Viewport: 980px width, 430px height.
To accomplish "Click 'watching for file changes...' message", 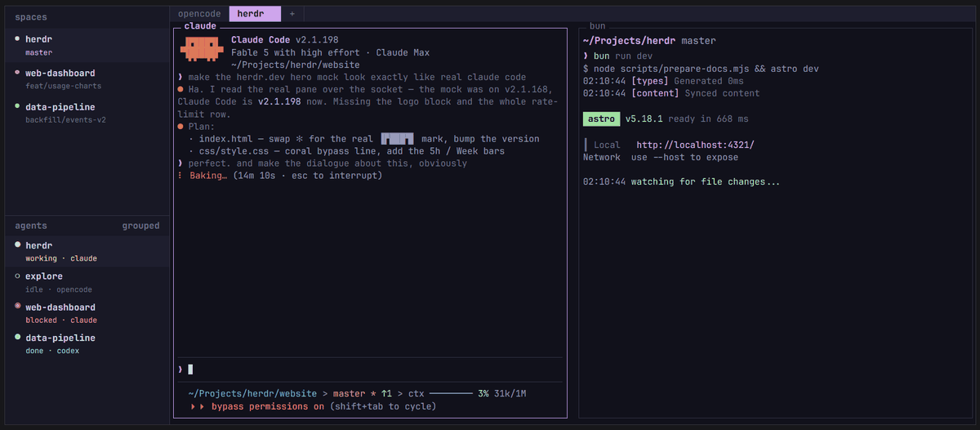I will pyautogui.click(x=705, y=181).
